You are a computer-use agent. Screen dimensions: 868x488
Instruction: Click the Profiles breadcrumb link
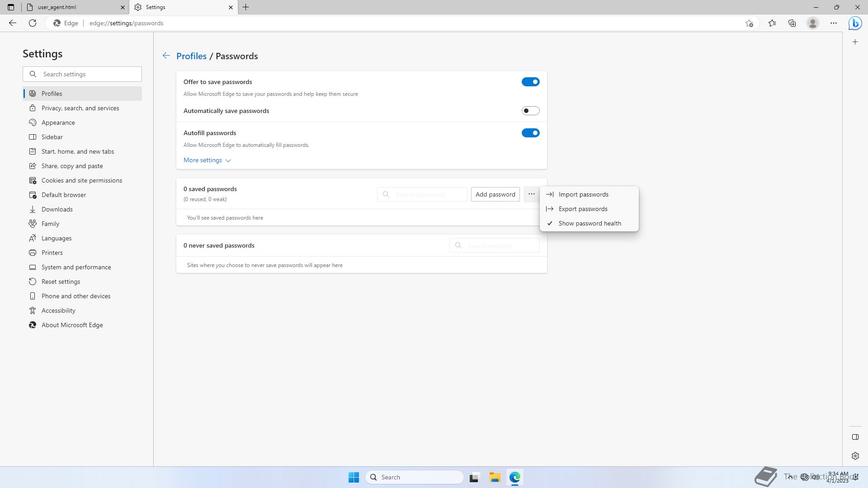191,56
